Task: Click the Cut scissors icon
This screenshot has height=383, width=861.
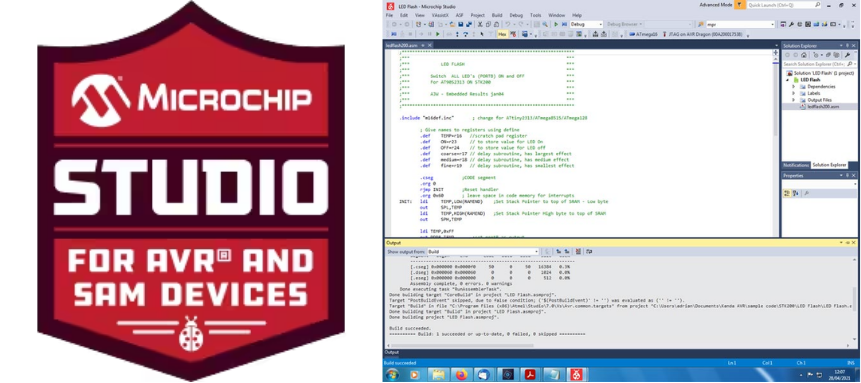Action: coord(480,24)
